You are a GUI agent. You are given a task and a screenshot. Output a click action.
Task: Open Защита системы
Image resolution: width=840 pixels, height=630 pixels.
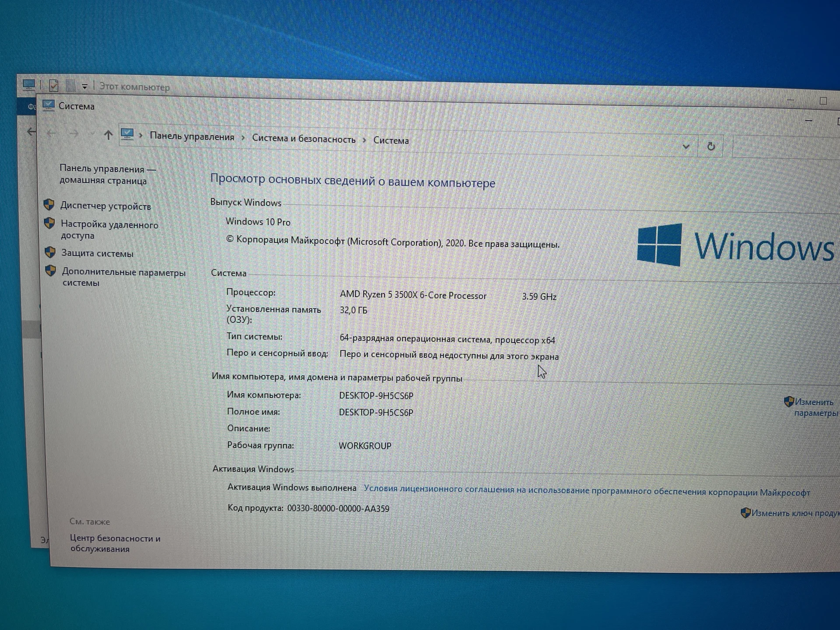pyautogui.click(x=97, y=253)
